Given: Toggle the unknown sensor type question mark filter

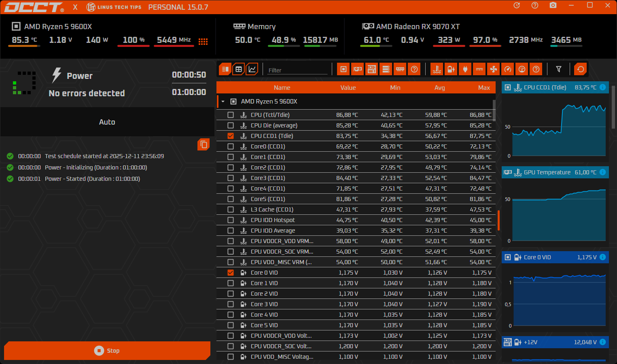Looking at the screenshot, I should (x=536, y=69).
